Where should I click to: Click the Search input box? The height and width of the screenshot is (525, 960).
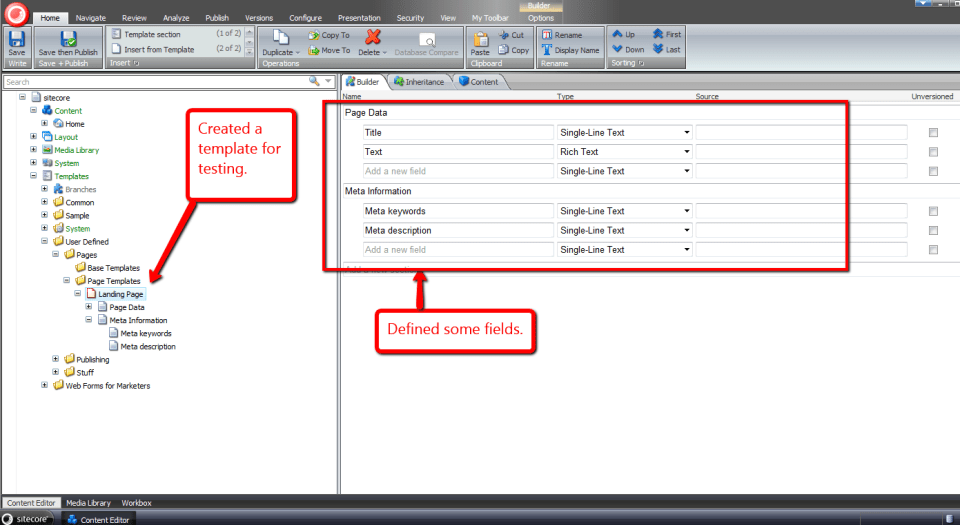155,82
